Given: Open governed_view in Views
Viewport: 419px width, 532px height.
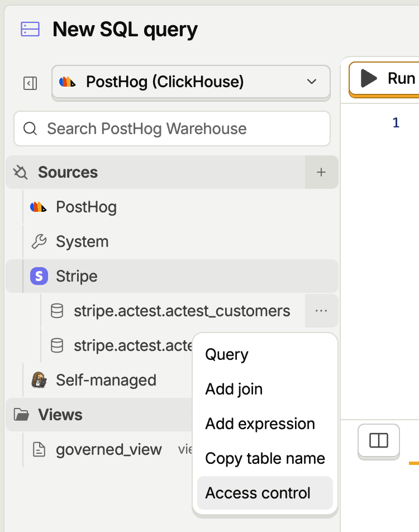Looking at the screenshot, I should pyautogui.click(x=108, y=449).
